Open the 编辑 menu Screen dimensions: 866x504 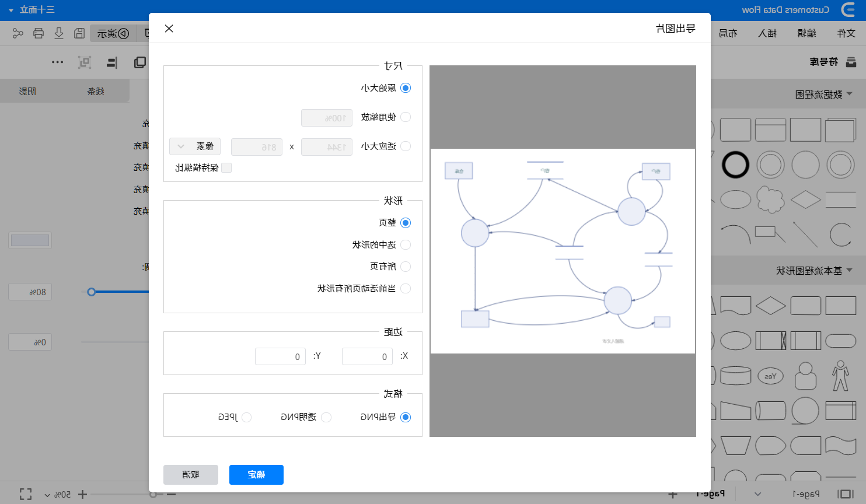coord(806,33)
